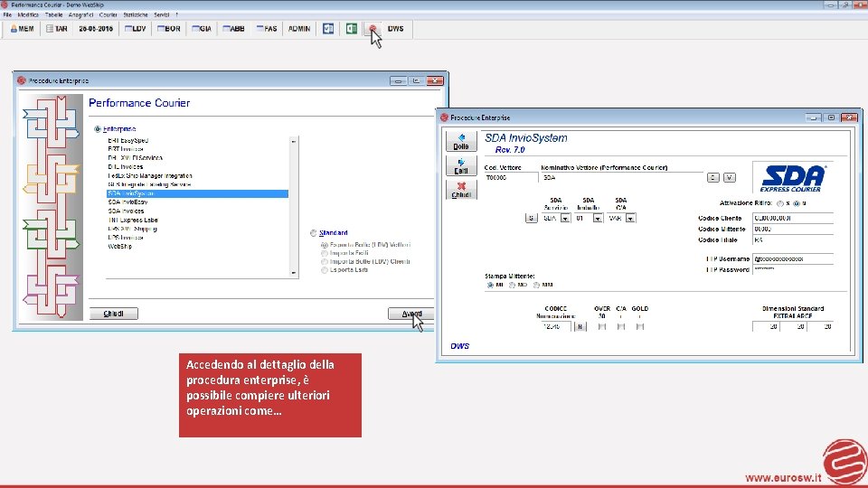Click Chiudi in the Performance Courier dialog

point(114,314)
